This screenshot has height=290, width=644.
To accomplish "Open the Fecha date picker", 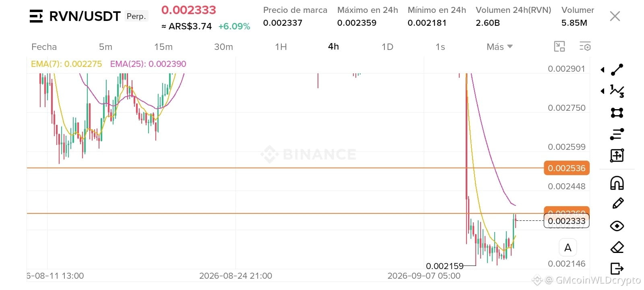I will [x=44, y=47].
